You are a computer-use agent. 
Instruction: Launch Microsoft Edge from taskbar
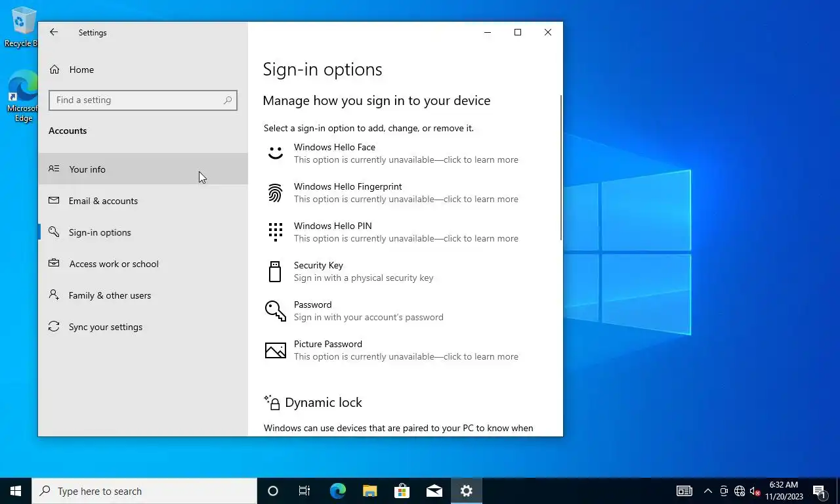(x=337, y=491)
